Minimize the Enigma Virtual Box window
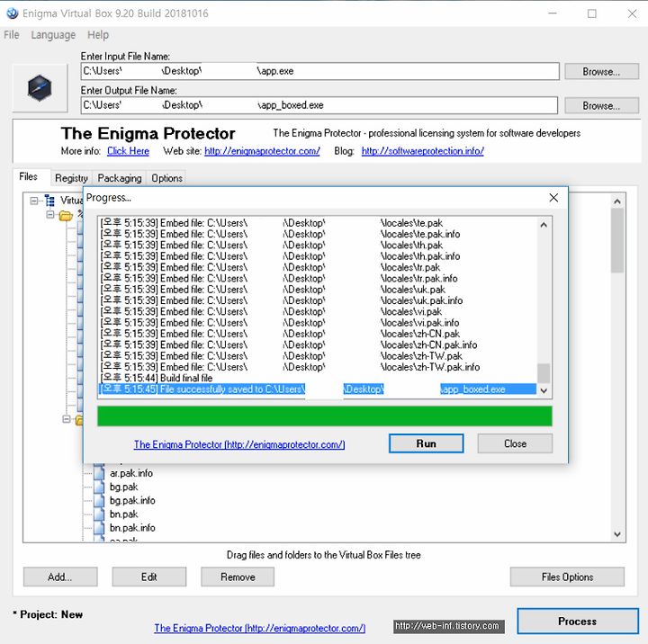Viewport: 648px width, 644px height. point(553,13)
